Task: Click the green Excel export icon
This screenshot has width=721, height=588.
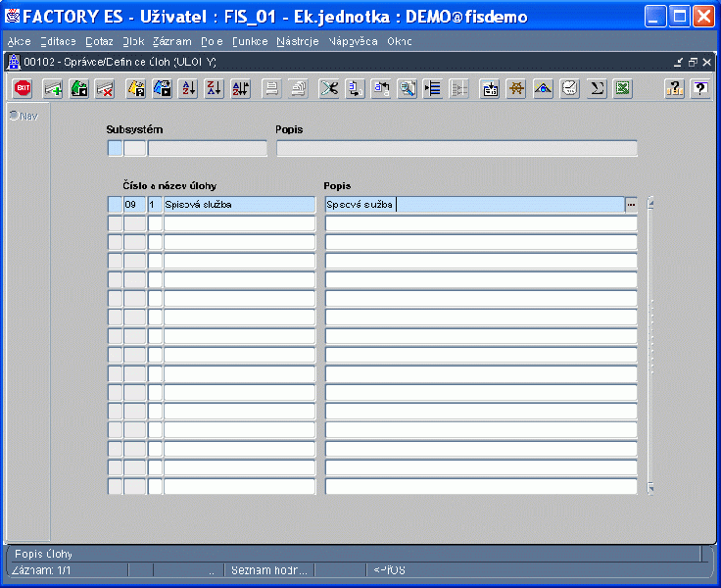Action: pos(623,88)
